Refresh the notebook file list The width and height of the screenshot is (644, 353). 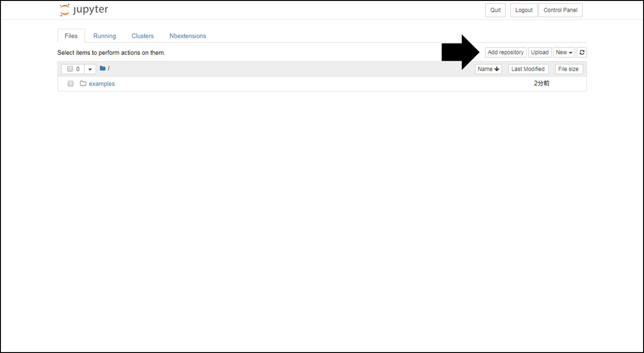click(x=582, y=52)
